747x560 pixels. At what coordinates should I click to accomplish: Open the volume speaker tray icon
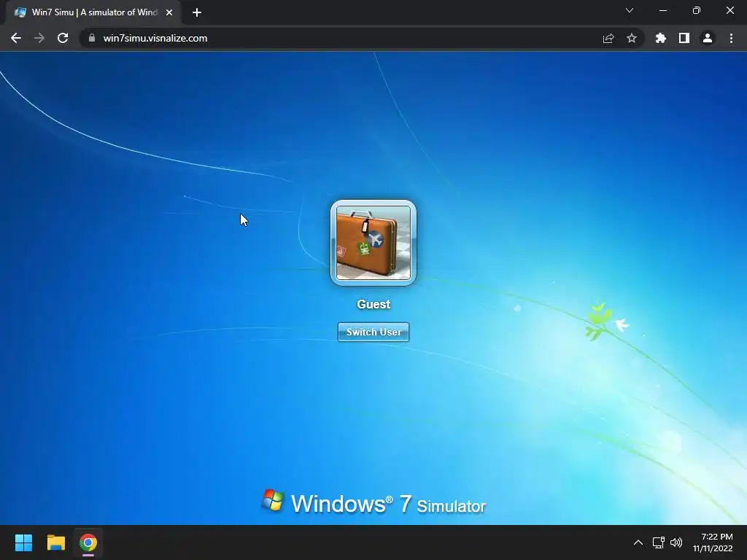[676, 542]
